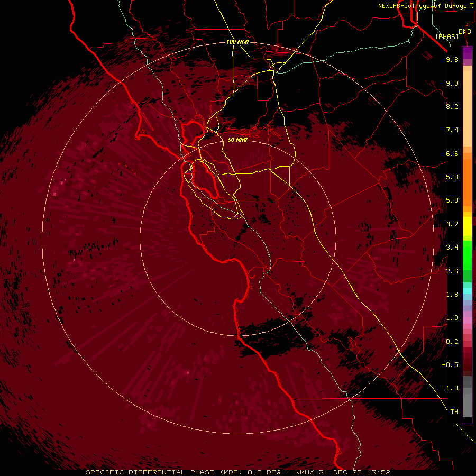Click the bright green band of the scale

(x=467, y=255)
